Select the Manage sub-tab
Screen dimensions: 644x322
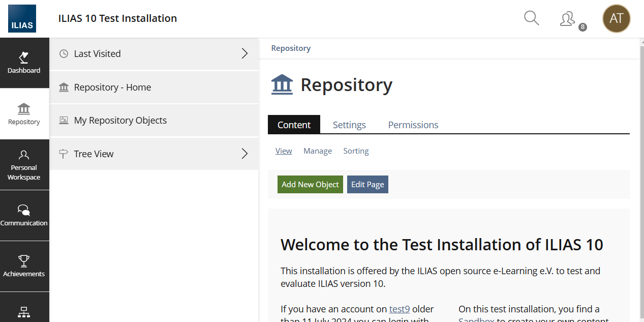[x=318, y=151]
